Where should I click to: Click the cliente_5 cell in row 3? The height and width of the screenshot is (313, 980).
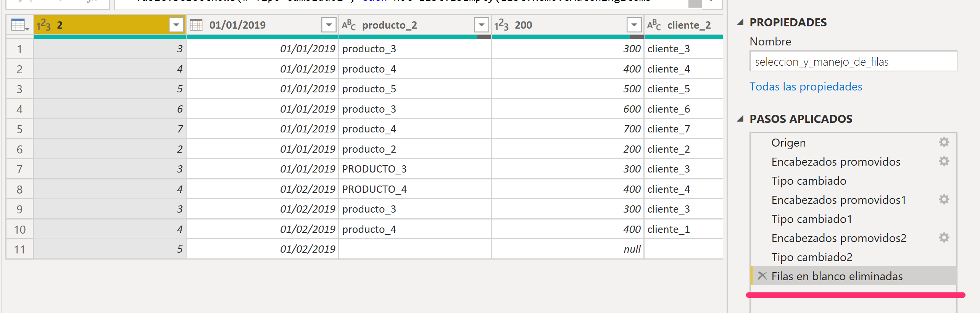pyautogui.click(x=683, y=89)
